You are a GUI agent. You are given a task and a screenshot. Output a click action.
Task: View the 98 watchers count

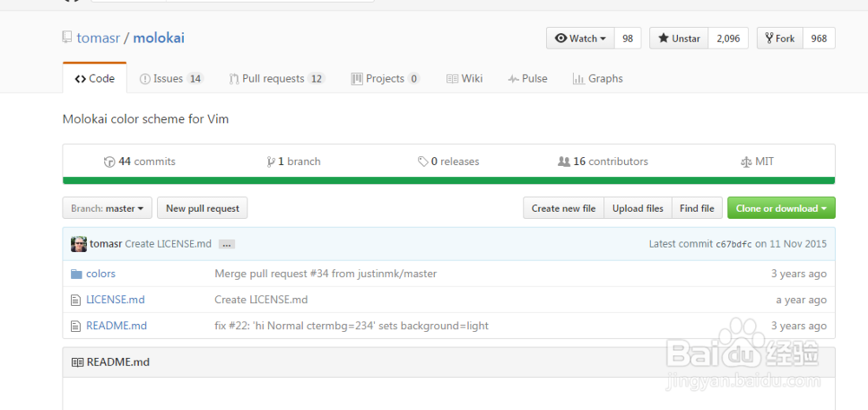(628, 38)
